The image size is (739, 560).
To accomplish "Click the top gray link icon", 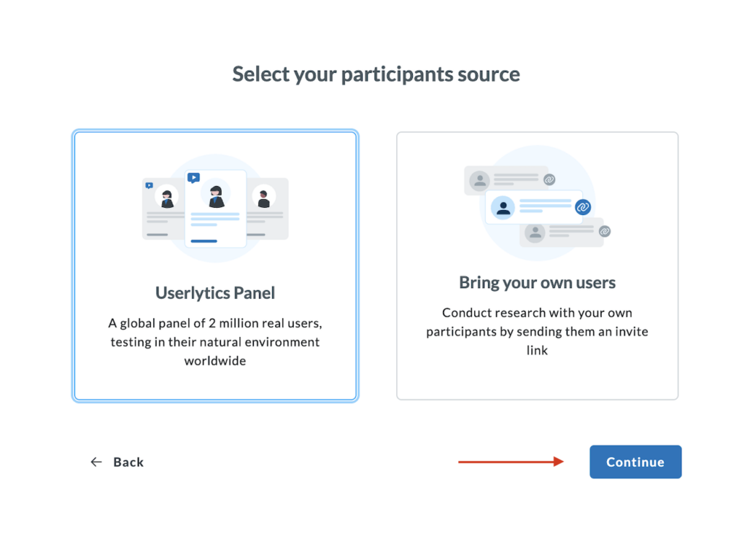I will [x=549, y=179].
